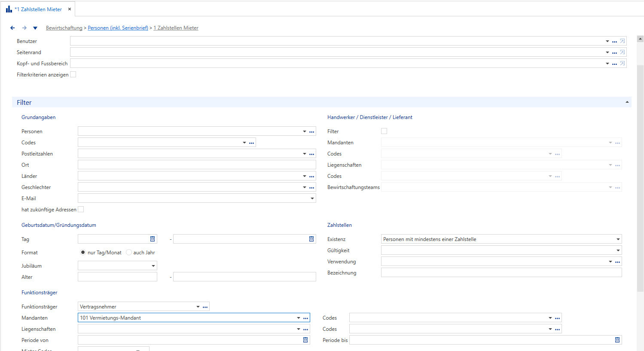Viewport: 644px width, 351px height.
Task: Expand the Gültigkeit dropdown
Action: 618,250
